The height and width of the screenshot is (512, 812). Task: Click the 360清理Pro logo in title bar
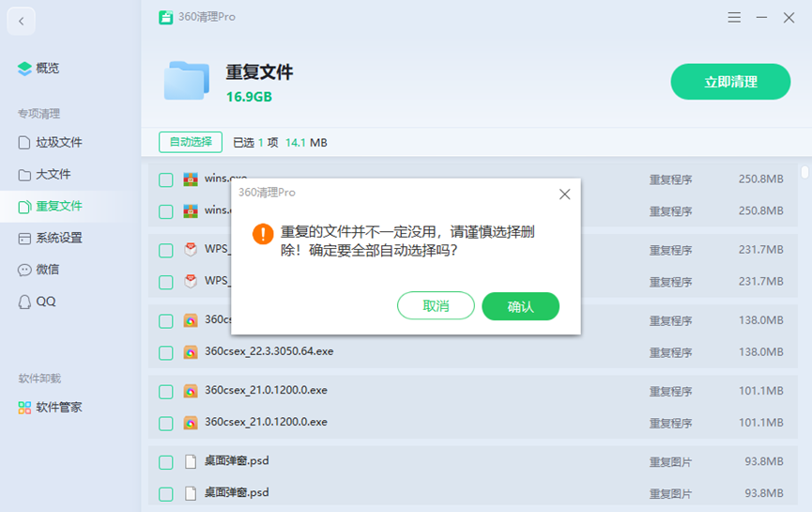(166, 17)
